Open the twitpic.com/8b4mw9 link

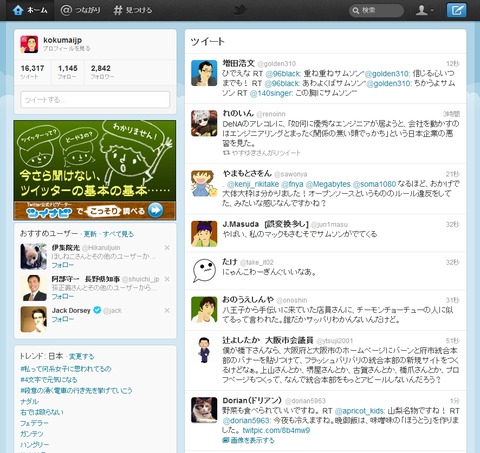(x=276, y=430)
